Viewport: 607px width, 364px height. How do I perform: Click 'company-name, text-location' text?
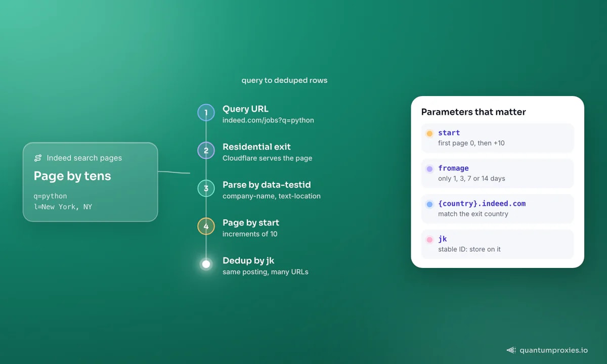(271, 196)
